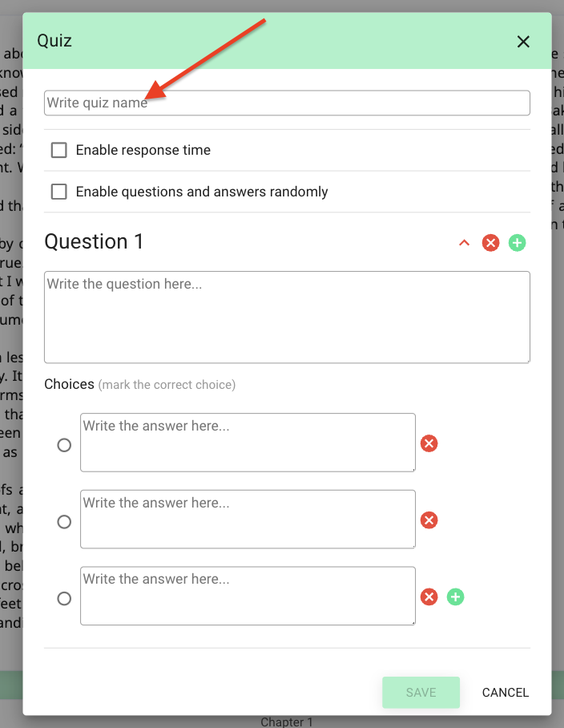Image resolution: width=564 pixels, height=728 pixels.
Task: Focus the third answer text box
Action: point(248,596)
